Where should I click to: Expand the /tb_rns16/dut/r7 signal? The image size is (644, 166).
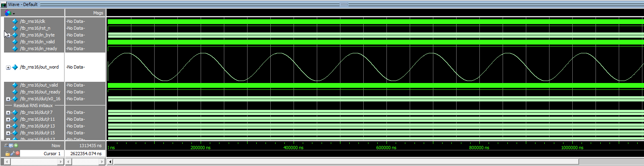click(8, 113)
